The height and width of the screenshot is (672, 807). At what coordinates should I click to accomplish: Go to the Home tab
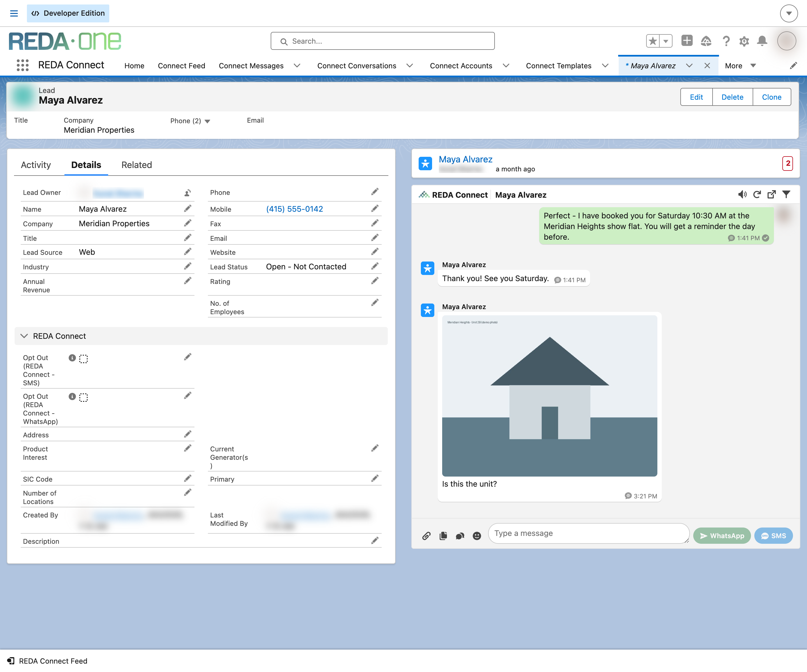point(134,66)
